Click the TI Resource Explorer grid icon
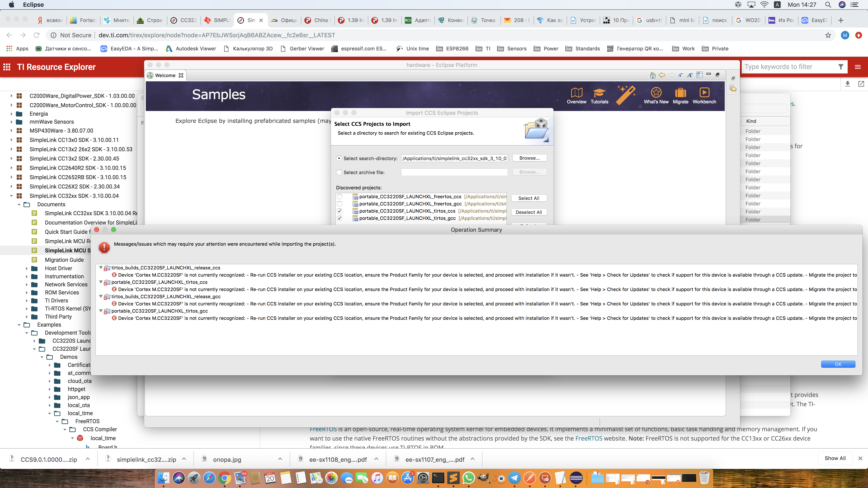The image size is (868, 488). pos(7,67)
